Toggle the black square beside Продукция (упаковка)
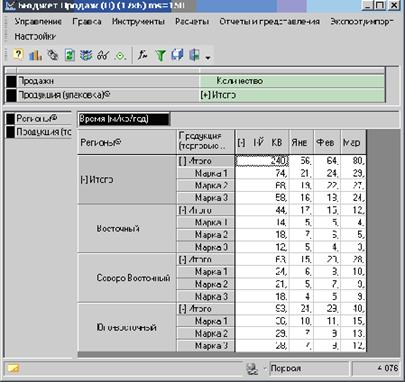Image resolution: width=405 pixels, height=382 pixels. (11, 95)
